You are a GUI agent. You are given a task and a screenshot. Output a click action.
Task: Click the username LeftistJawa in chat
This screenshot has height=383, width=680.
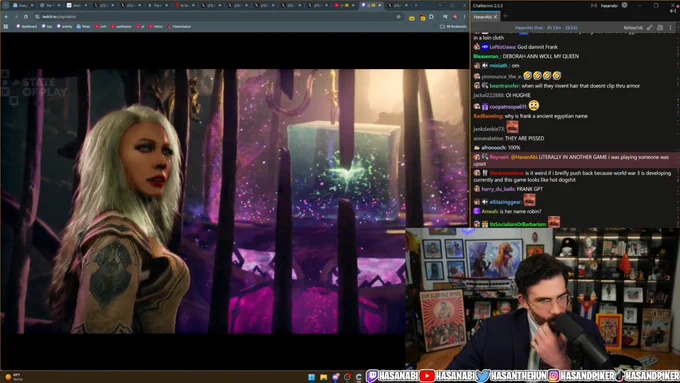(502, 47)
